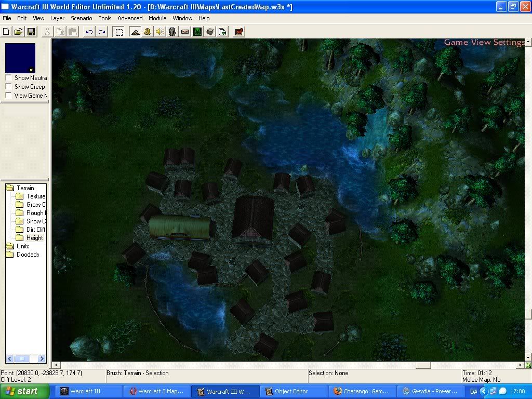
Task: Open the Tools menu
Action: click(x=105, y=18)
